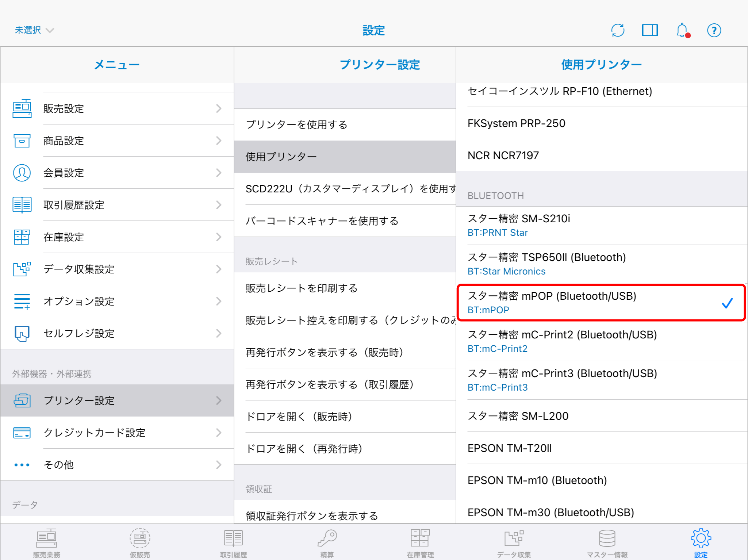
Task: Click the プリンター設定 printer icon
Action: tap(22, 400)
